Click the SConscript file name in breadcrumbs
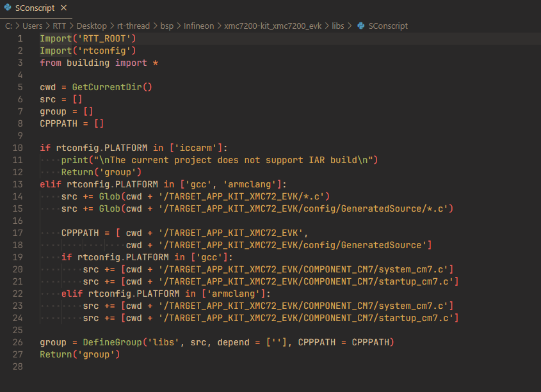The width and height of the screenshot is (541, 392). click(x=389, y=26)
